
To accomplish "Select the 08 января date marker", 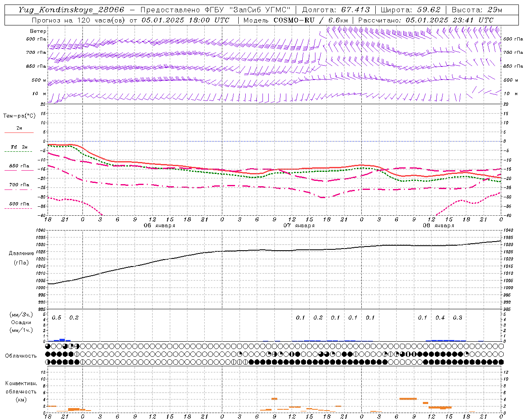I will click(x=438, y=226).
